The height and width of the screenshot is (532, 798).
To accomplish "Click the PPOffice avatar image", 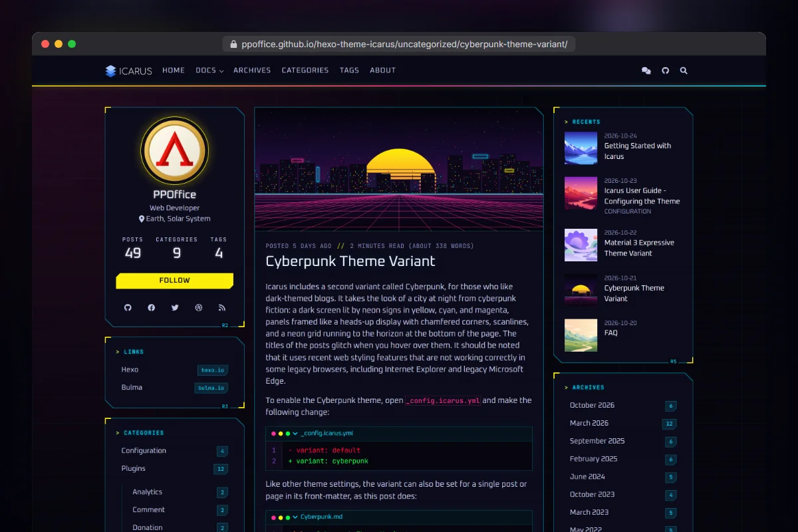I will pyautogui.click(x=175, y=151).
